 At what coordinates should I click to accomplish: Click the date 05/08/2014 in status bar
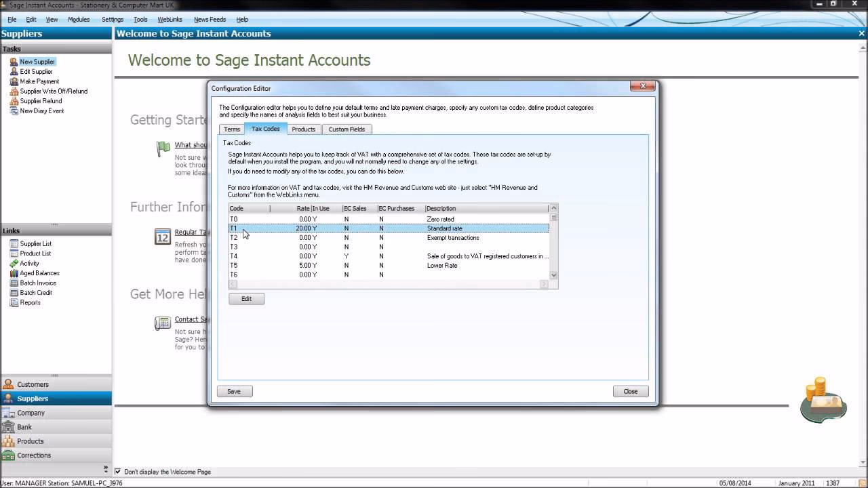coord(735,483)
